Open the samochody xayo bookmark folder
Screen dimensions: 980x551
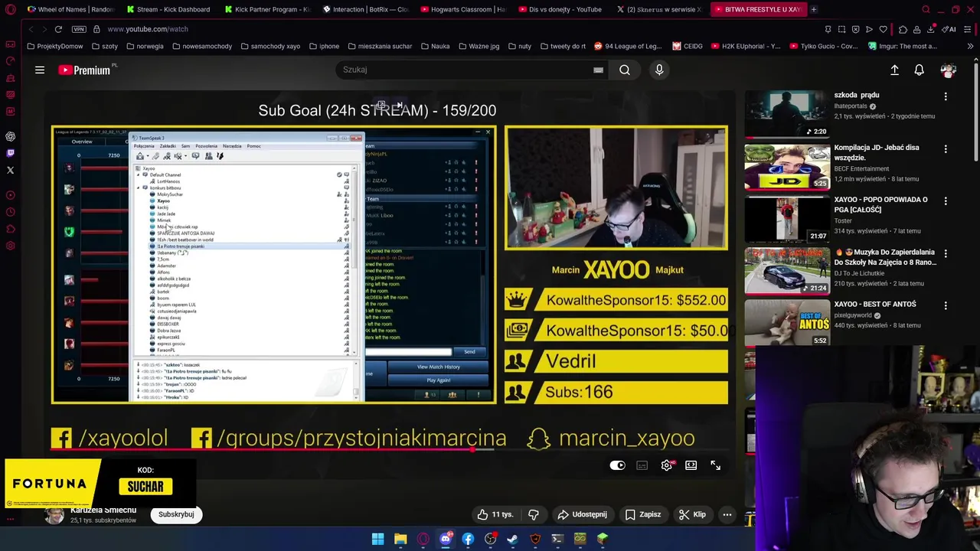270,46
